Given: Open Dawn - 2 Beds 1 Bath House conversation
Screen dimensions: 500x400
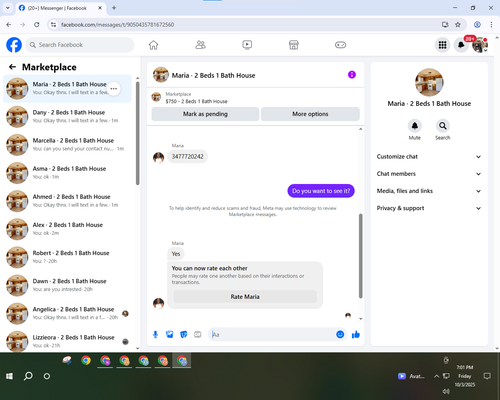Looking at the screenshot, I should tap(67, 285).
